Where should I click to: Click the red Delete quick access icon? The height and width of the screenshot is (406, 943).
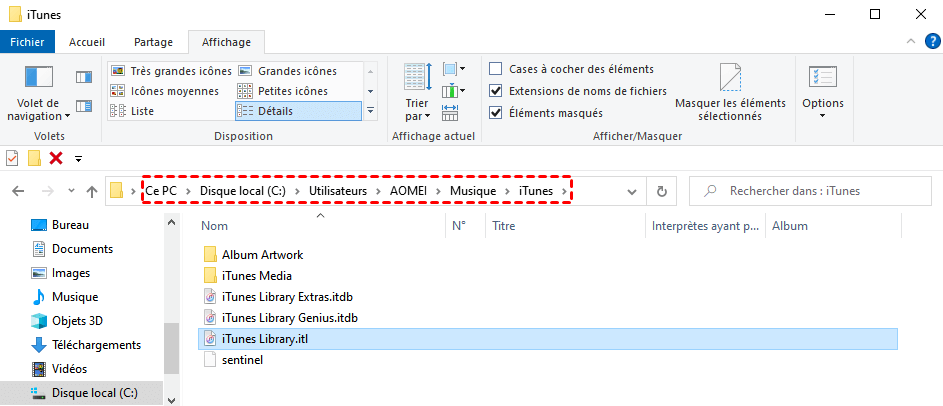pos(57,158)
